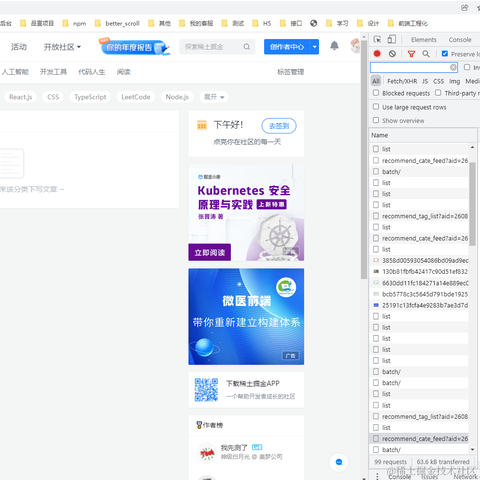480x480 pixels.
Task: Enable the Blocked requests checkbox
Action: [x=376, y=93]
